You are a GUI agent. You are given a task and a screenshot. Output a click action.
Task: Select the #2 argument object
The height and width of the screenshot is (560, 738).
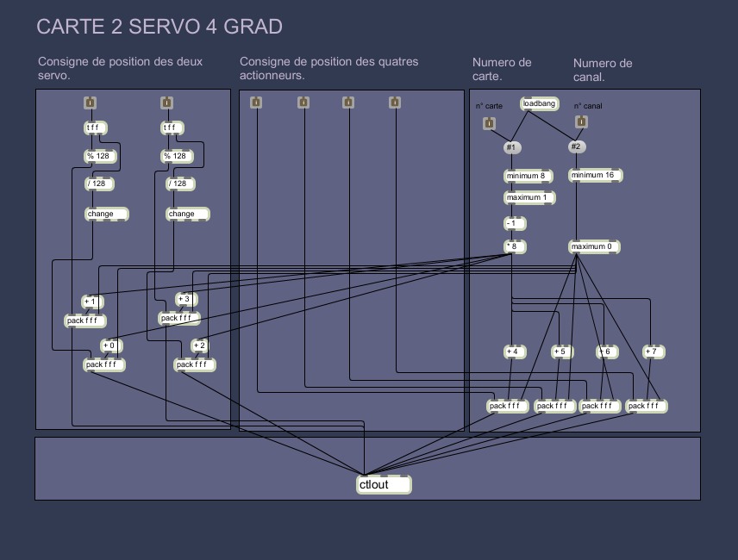coord(577,146)
